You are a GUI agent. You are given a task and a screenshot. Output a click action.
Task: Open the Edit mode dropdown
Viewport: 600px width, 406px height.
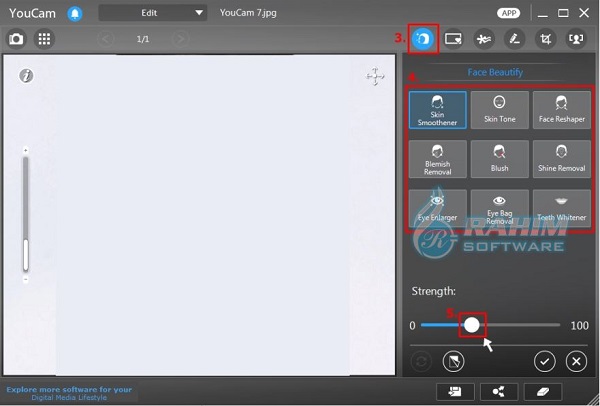pyautogui.click(x=153, y=13)
